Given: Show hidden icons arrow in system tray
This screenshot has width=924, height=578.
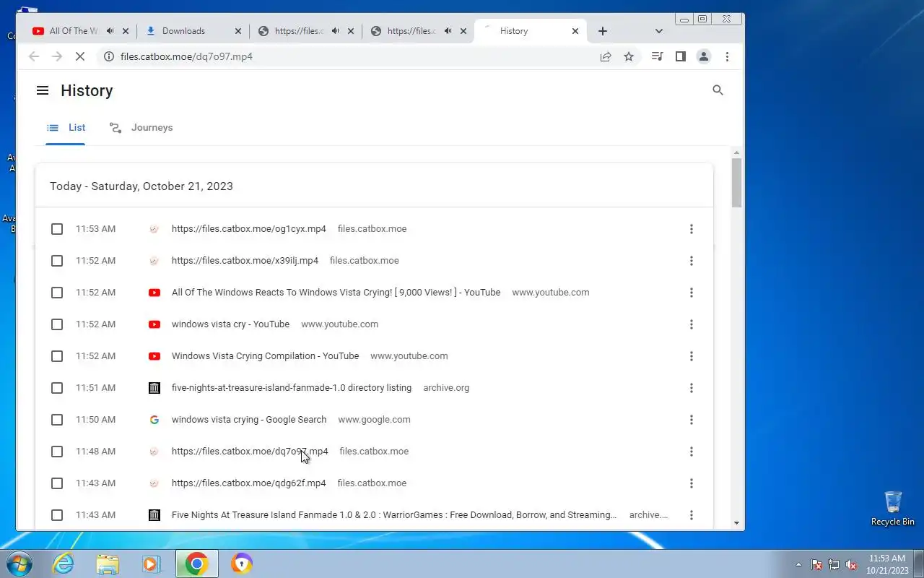Looking at the screenshot, I should [x=798, y=564].
